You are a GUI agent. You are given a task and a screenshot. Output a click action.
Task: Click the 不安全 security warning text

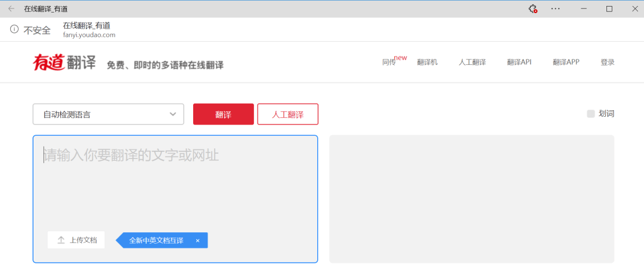point(37,30)
